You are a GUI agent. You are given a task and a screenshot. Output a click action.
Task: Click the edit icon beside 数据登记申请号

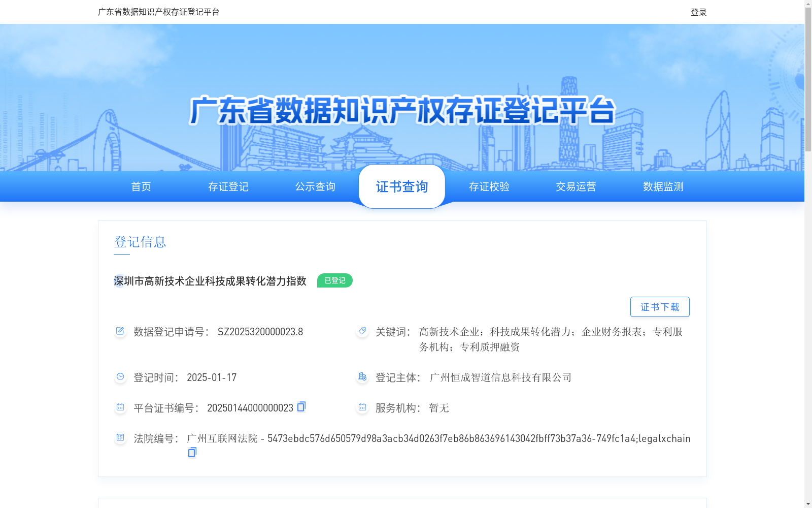click(x=120, y=331)
